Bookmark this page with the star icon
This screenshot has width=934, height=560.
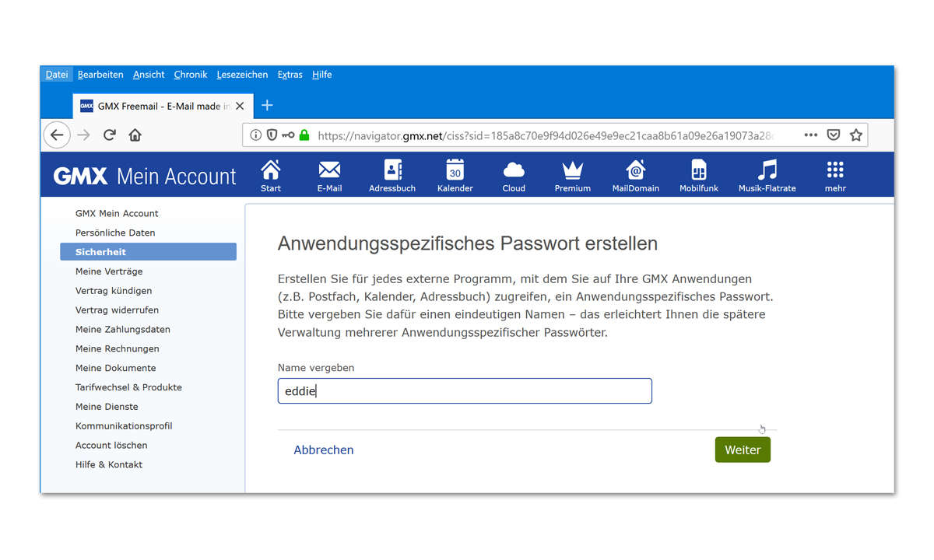click(x=856, y=135)
